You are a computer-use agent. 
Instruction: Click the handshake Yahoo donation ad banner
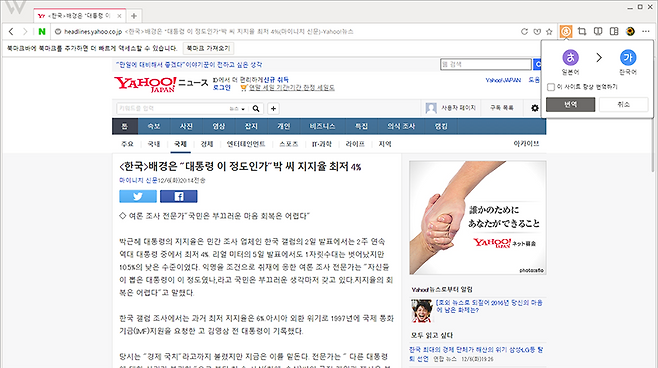(x=478, y=218)
